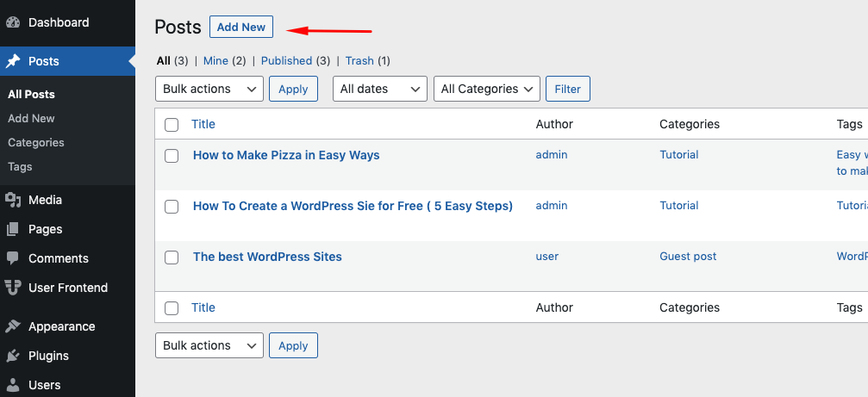This screenshot has width=868, height=397.
Task: Click the Filter button
Action: tap(568, 89)
